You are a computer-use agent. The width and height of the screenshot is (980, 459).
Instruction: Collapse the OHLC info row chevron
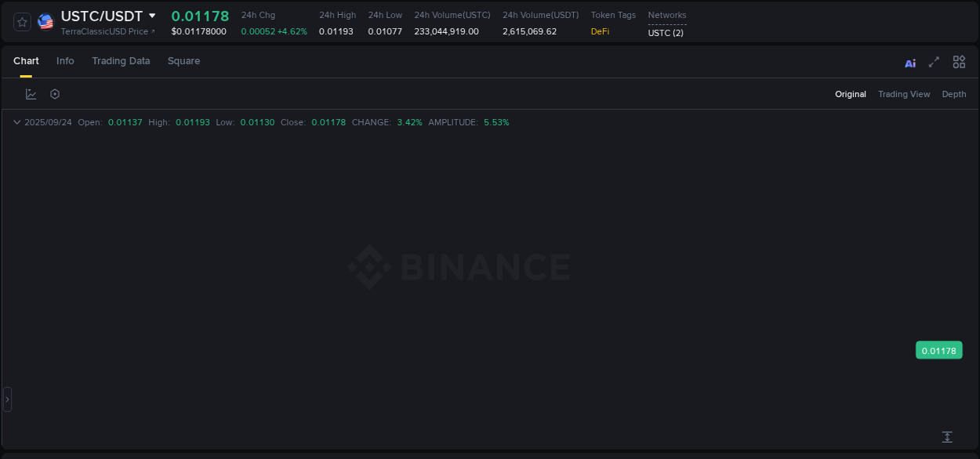(x=16, y=122)
